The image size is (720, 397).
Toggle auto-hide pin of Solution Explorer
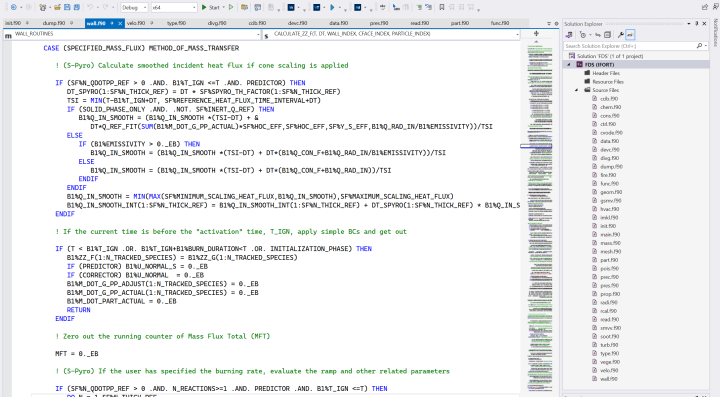697,23
